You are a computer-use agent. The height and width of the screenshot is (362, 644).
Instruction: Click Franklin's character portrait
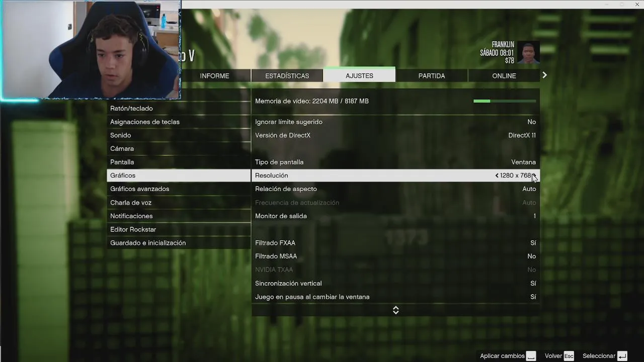[x=528, y=52]
